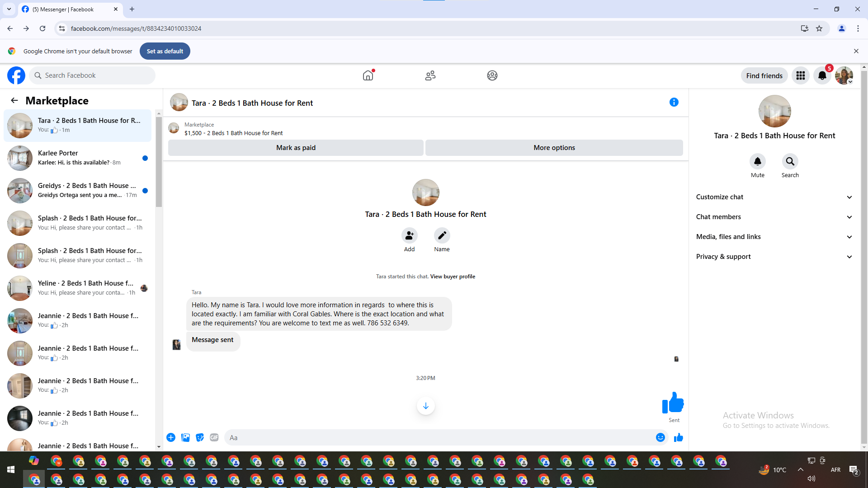Open Chrome's three-dot menu
Image resolution: width=868 pixels, height=488 pixels.
[858, 28]
